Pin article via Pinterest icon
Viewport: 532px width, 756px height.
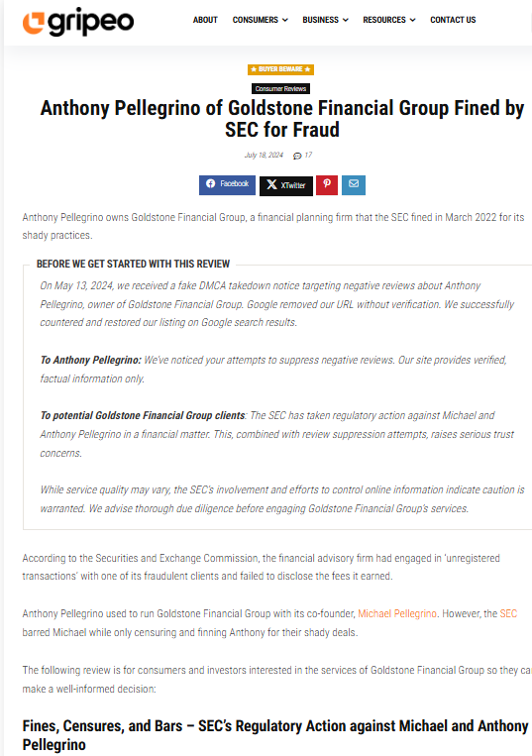point(327,185)
